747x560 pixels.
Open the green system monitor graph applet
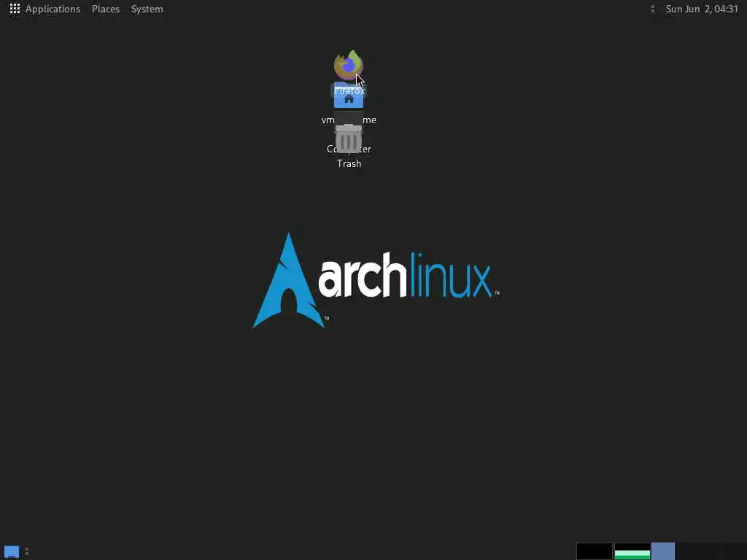click(x=632, y=551)
